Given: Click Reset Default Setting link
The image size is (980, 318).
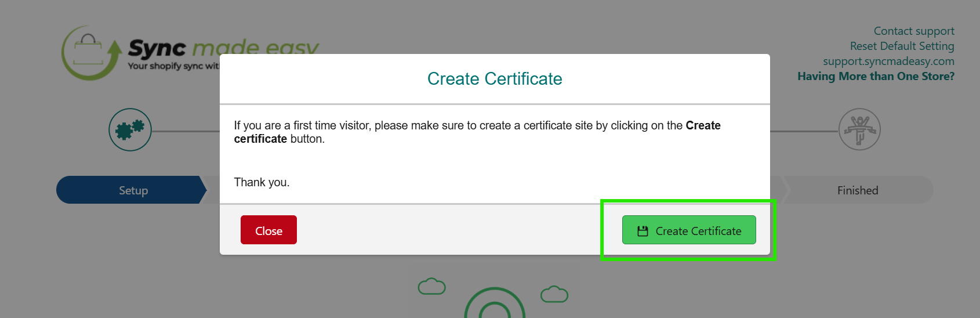Looking at the screenshot, I should pyautogui.click(x=902, y=46).
